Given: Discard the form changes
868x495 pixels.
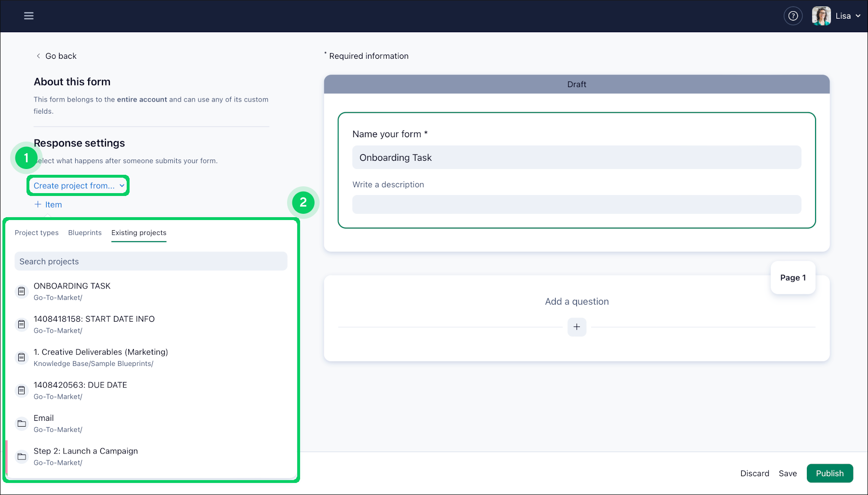Looking at the screenshot, I should 754,473.
